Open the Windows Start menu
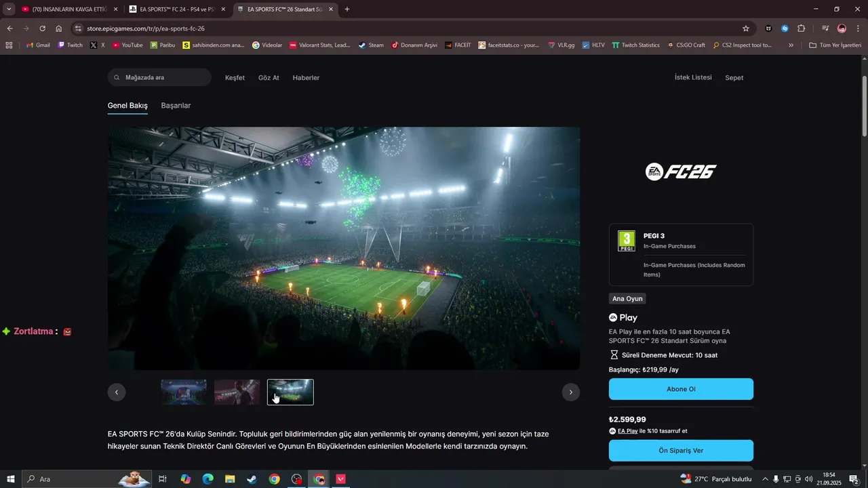868x488 pixels. [x=10, y=479]
